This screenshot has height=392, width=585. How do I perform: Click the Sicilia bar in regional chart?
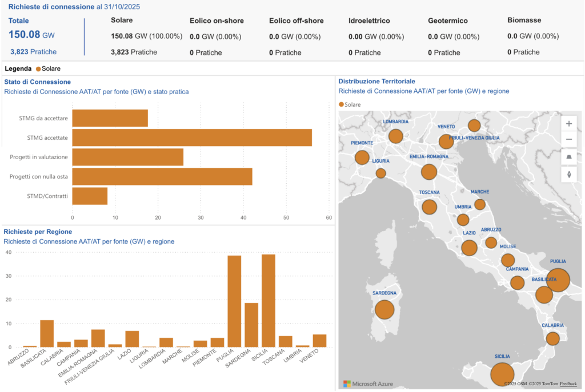[269, 301]
